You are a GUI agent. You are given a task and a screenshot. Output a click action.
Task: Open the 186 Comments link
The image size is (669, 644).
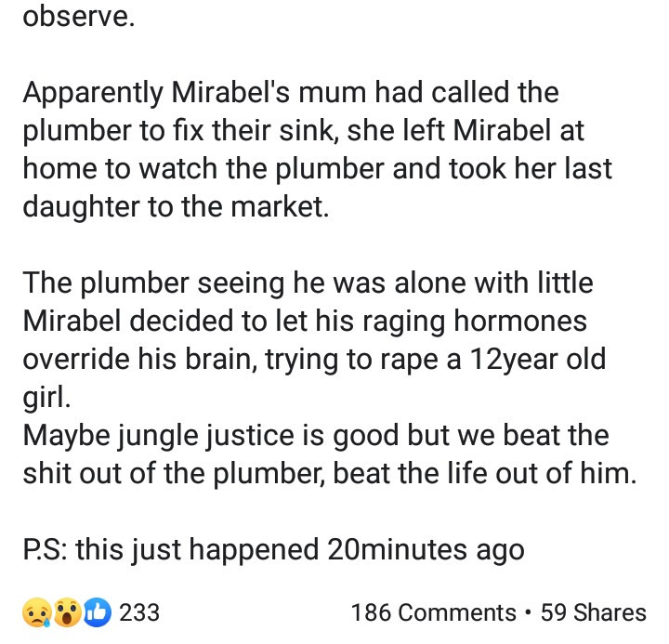click(433, 613)
